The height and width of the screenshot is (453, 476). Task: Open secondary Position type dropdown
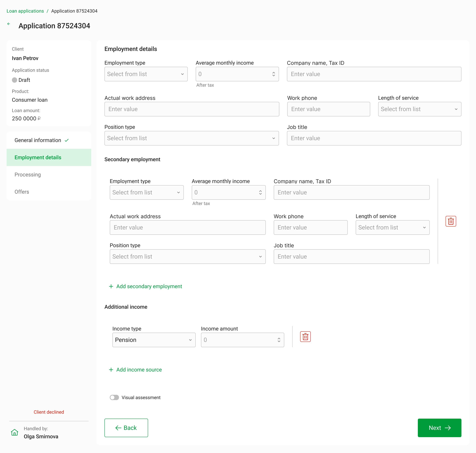pos(188,256)
